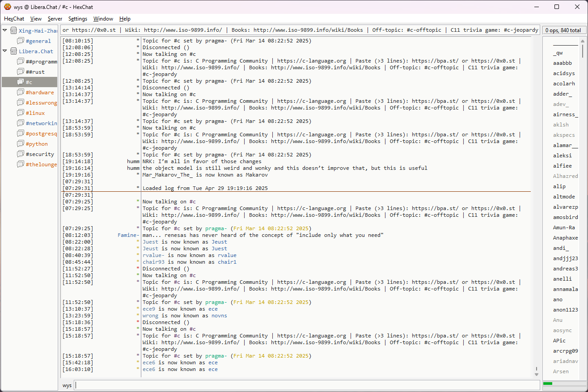Click the wys nickname button
The width and height of the screenshot is (588, 392).
point(67,385)
